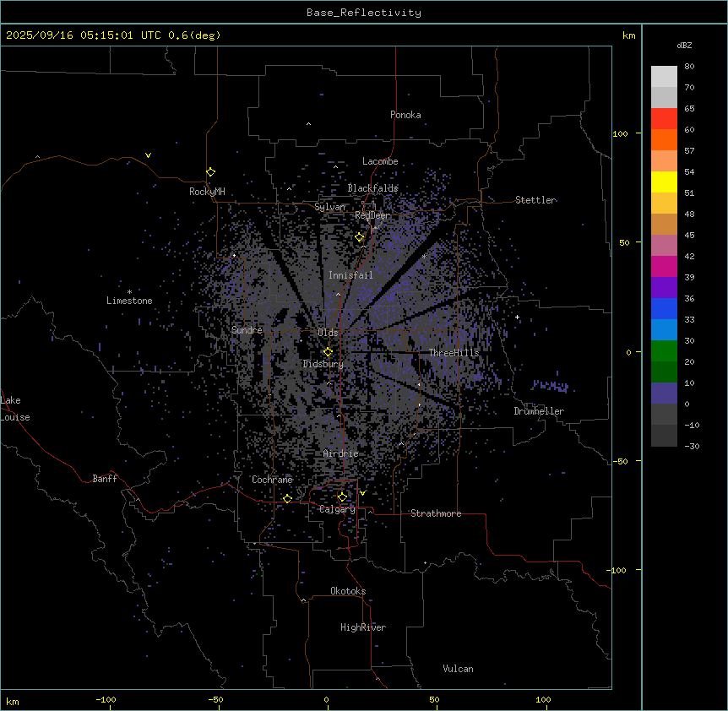The height and width of the screenshot is (711, 728).
Task: Click the purple swatch between 39 and 36 dBZ
Action: (x=664, y=287)
